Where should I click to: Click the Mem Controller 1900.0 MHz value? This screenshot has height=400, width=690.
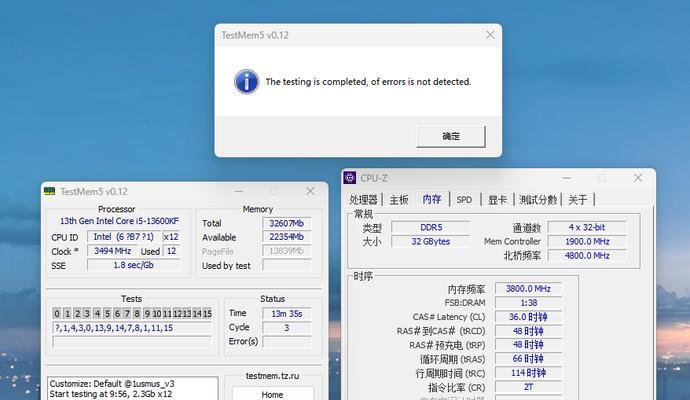point(587,242)
